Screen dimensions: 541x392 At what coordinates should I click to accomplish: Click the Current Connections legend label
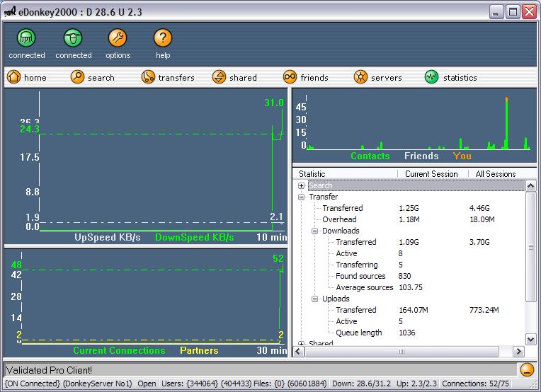pos(119,351)
